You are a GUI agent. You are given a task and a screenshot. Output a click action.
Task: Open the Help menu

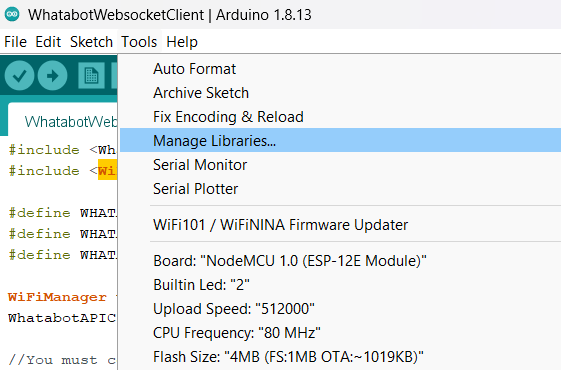point(182,42)
